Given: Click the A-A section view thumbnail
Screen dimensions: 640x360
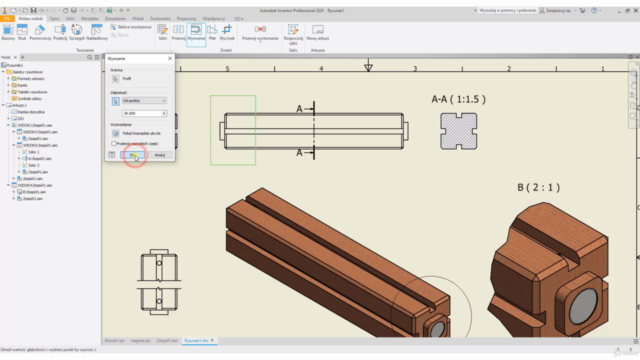Looking at the screenshot, I should (458, 131).
